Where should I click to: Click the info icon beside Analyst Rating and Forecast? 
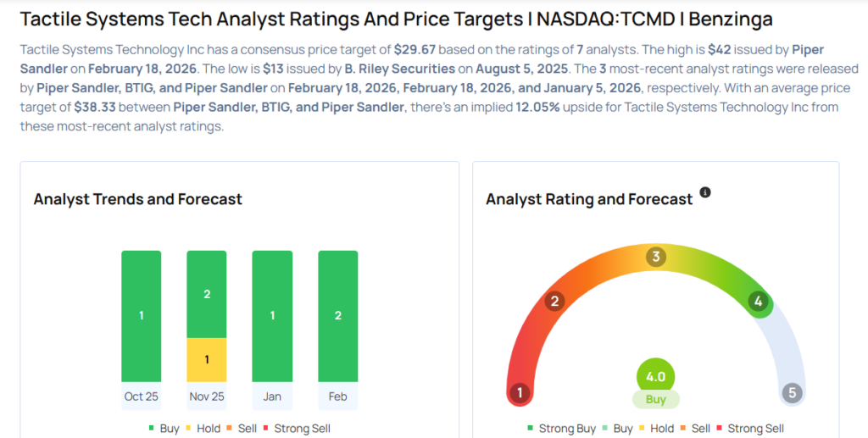705,193
